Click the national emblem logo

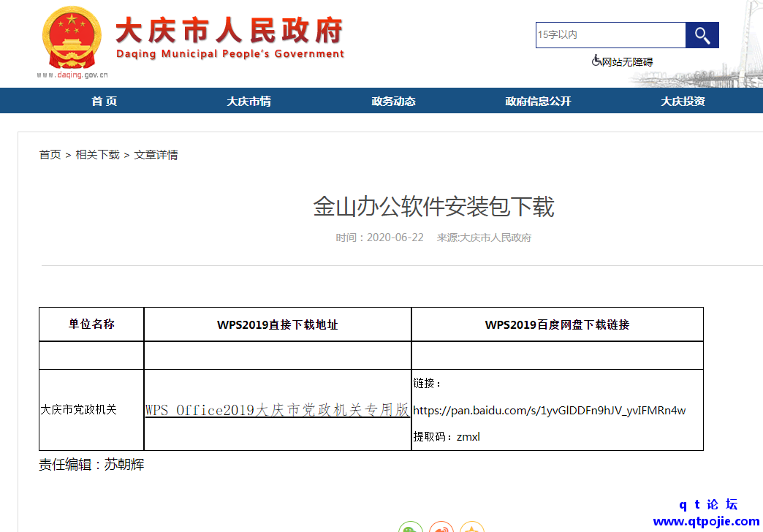pyautogui.click(x=72, y=37)
